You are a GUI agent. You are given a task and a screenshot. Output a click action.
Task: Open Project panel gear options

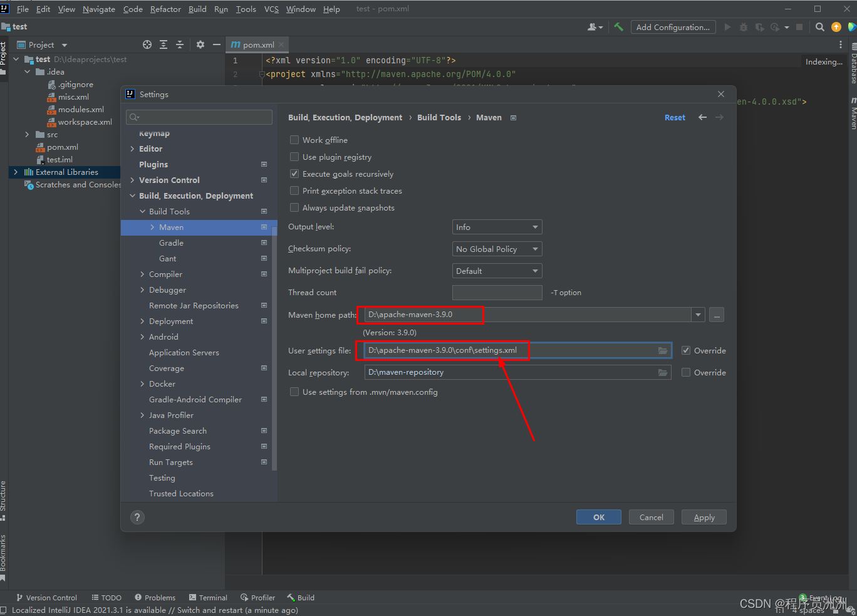click(x=200, y=44)
